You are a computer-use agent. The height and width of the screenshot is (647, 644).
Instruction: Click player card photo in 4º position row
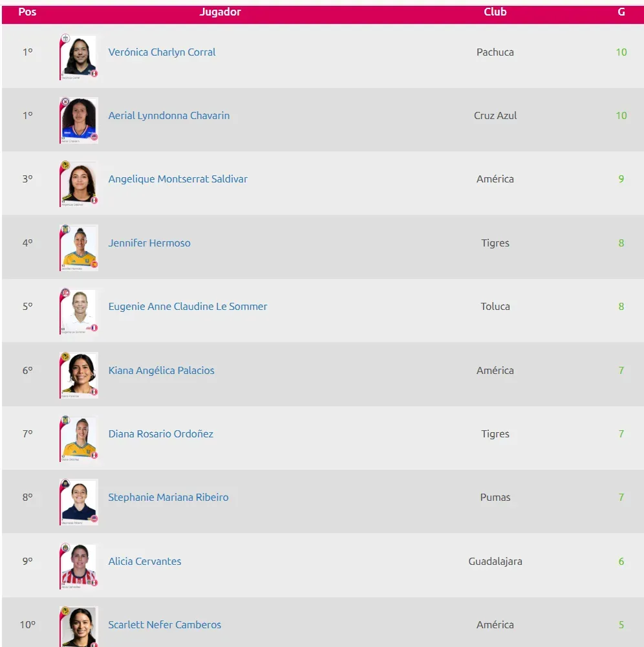pos(79,247)
